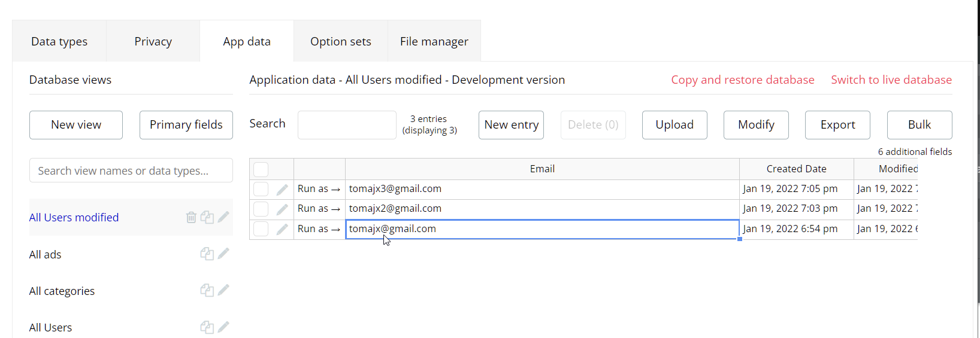Screen dimensions: 980x338
Task: Click pencil icon on the tomajx@gmail.com row
Action: tap(282, 229)
